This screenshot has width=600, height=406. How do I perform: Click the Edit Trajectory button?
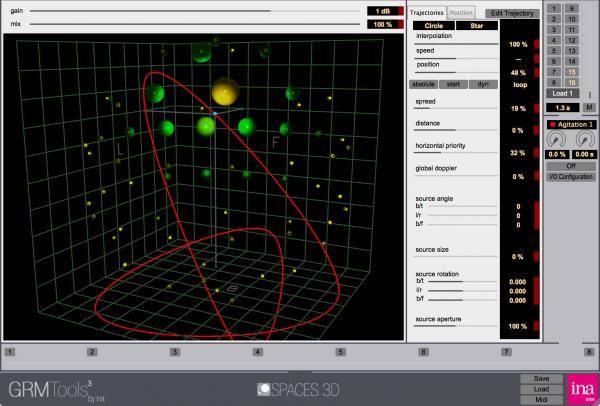point(511,14)
